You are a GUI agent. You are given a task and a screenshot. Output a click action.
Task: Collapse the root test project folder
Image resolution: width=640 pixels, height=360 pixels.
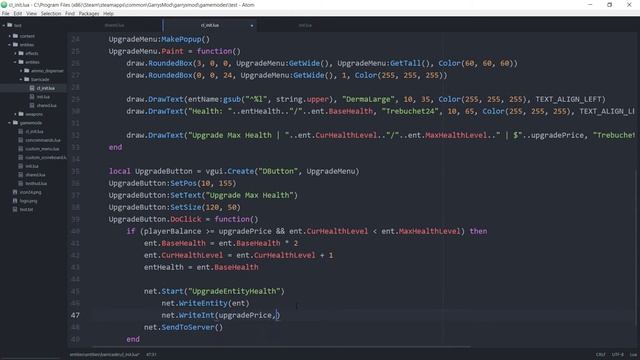coord(4,25)
